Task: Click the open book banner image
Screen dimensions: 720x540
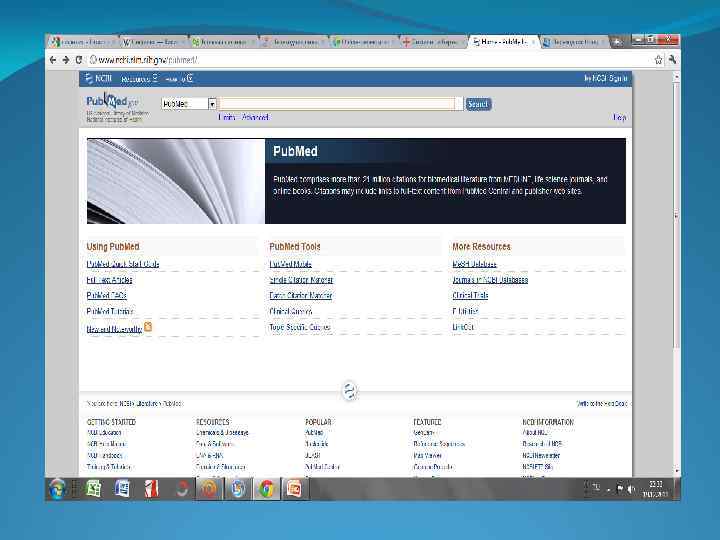Action: click(176, 181)
